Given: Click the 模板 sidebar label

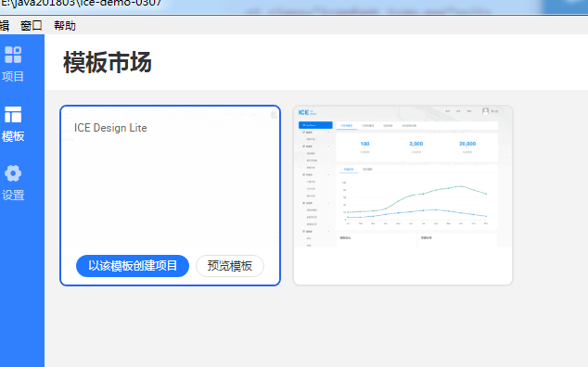Looking at the screenshot, I should 13,136.
